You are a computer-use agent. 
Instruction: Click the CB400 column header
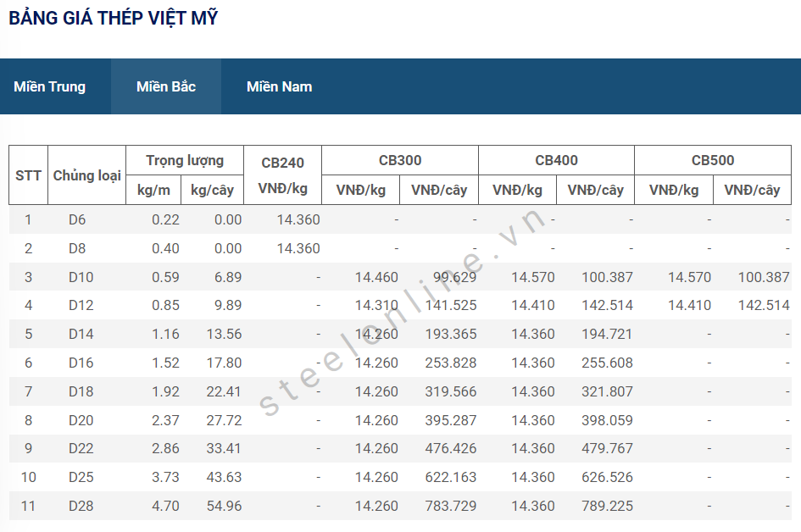pyautogui.click(x=556, y=160)
